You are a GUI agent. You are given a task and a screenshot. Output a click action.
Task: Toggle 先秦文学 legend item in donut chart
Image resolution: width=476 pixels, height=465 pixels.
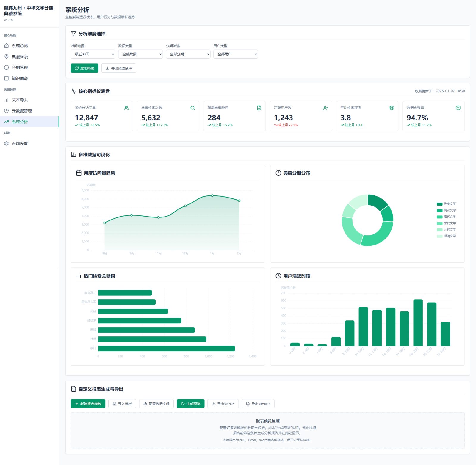click(446, 204)
